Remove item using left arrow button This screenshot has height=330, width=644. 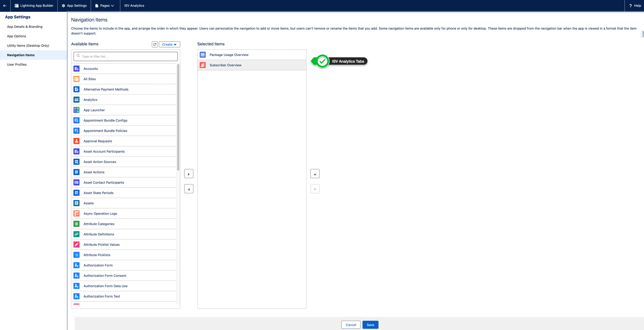tap(189, 189)
